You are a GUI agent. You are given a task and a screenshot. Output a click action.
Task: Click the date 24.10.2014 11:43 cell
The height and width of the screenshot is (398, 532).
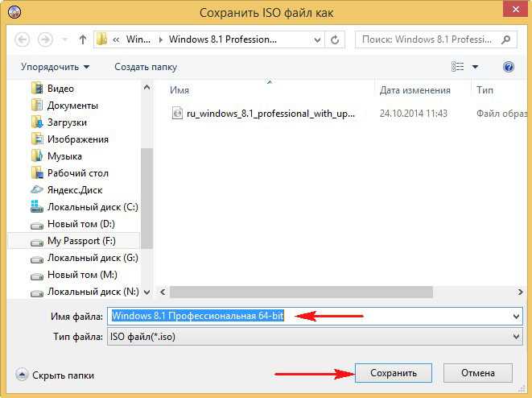pos(413,114)
